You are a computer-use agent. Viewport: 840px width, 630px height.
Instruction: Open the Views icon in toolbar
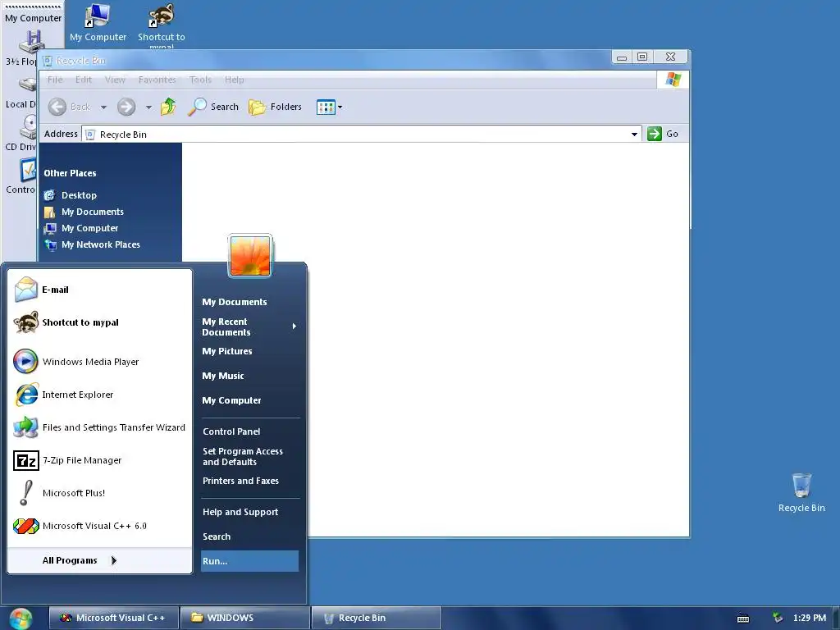(326, 107)
